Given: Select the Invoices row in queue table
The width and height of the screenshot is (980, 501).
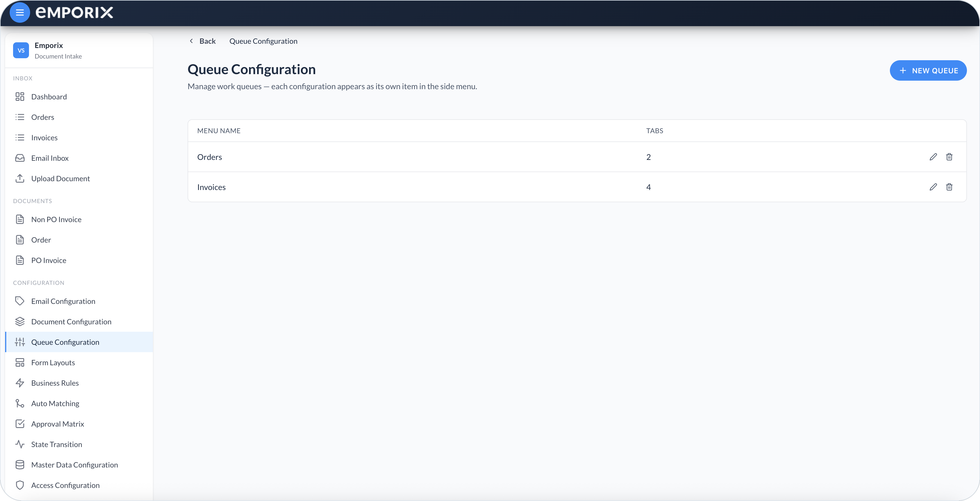Looking at the screenshot, I should (x=577, y=187).
